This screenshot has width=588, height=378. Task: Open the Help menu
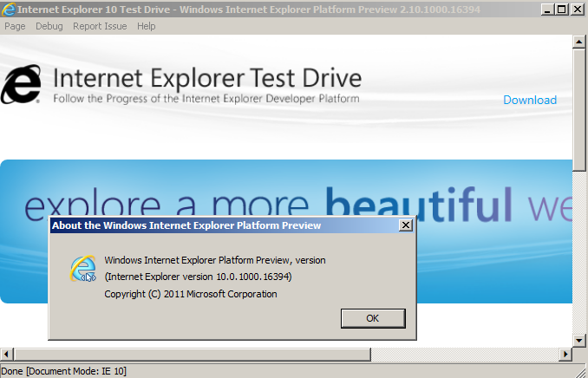(147, 26)
